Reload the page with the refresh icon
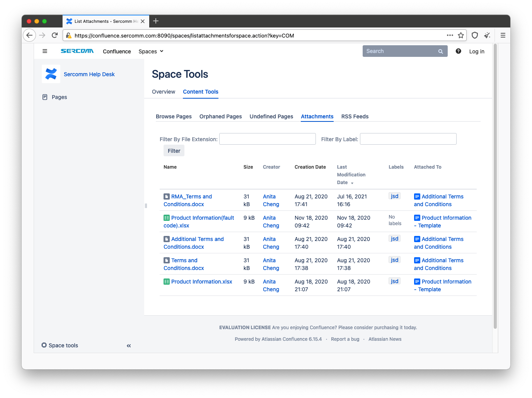Image resolution: width=532 pixels, height=398 pixels. tap(55, 35)
